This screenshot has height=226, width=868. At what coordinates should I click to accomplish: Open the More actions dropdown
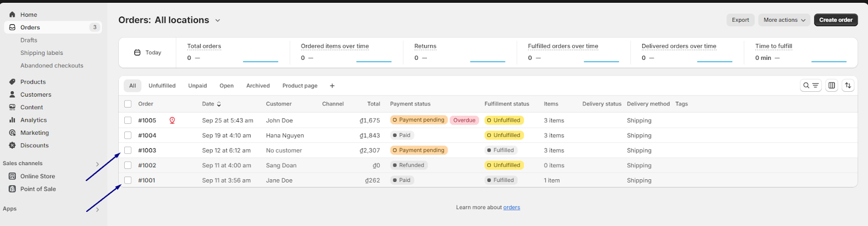[x=784, y=20]
